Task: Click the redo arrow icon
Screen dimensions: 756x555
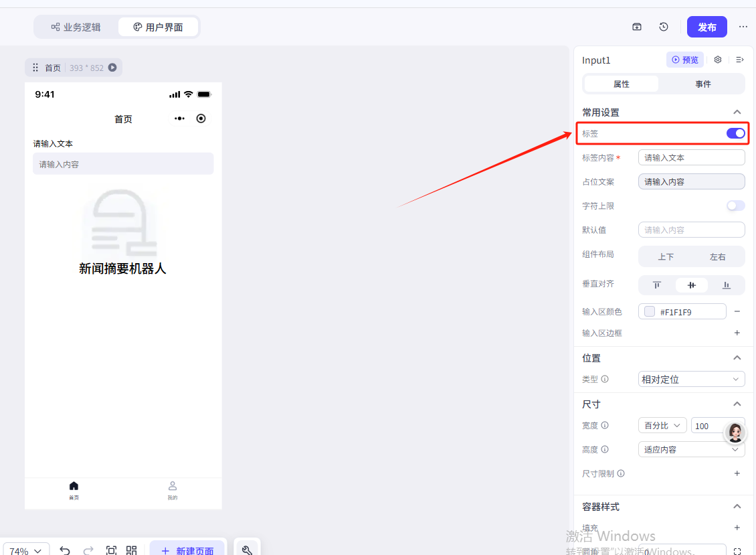Action: [88, 550]
